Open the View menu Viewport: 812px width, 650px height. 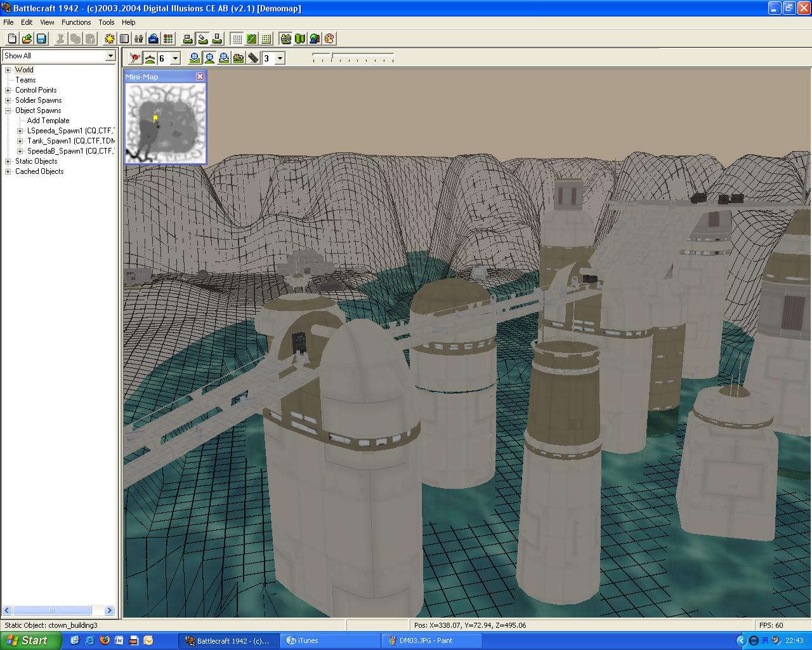[x=47, y=22]
